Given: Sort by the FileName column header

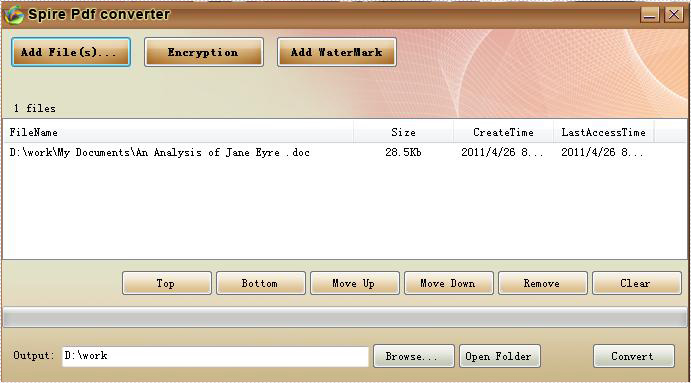Looking at the screenshot, I should (178, 132).
